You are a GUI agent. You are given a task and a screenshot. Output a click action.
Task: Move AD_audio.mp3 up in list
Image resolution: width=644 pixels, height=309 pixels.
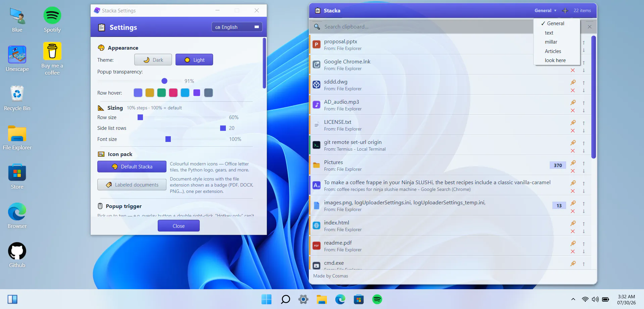click(x=584, y=103)
